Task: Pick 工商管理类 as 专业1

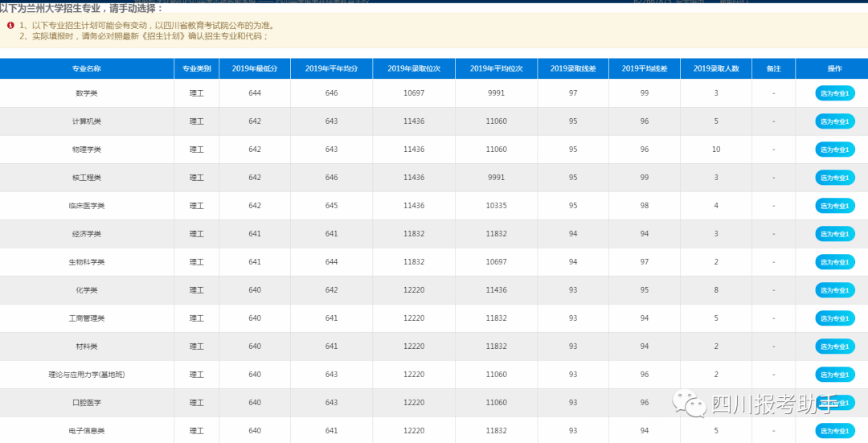Action: [834, 318]
